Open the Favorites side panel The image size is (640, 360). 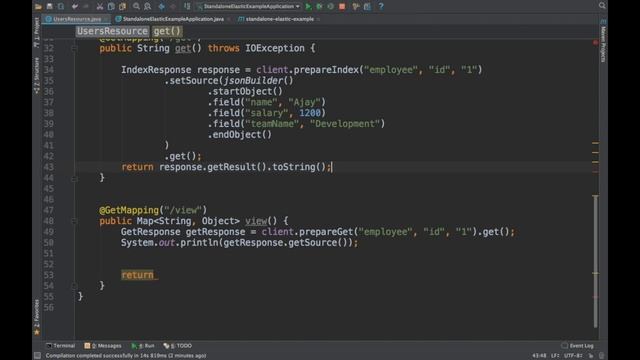point(37,317)
